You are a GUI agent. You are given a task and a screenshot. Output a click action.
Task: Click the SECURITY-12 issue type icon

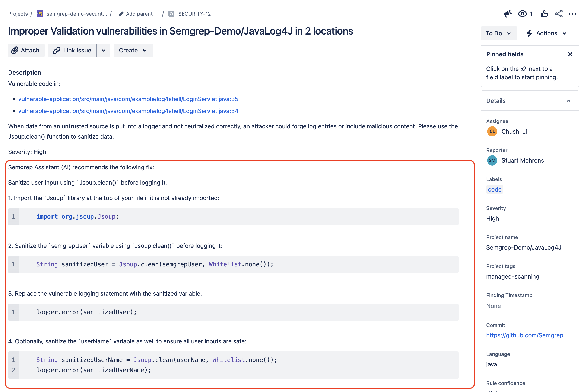[171, 14]
